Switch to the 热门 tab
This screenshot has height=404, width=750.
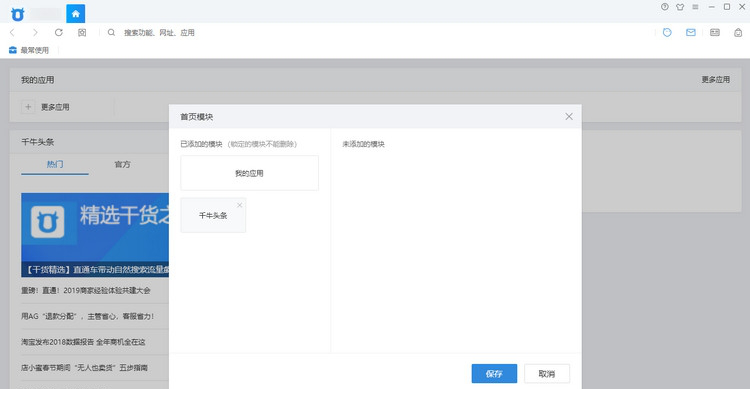tap(55, 164)
